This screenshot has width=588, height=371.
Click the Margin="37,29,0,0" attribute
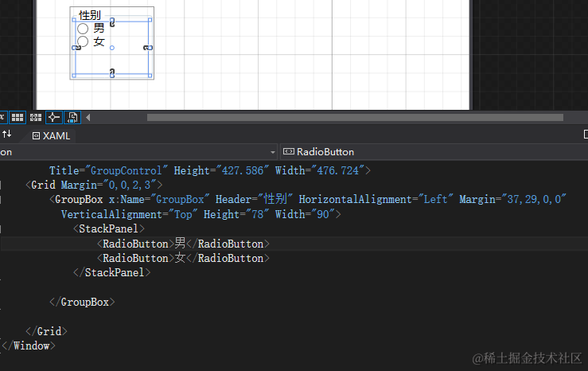[x=512, y=199]
